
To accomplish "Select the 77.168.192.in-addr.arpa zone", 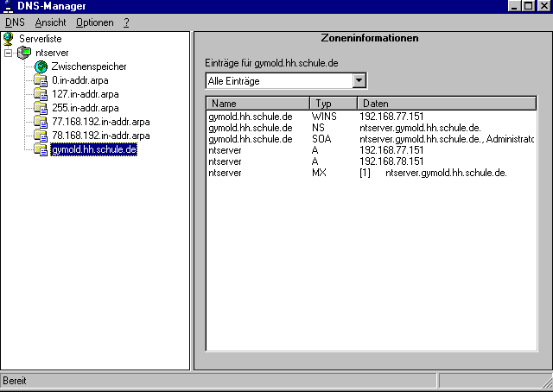I will click(x=101, y=122).
